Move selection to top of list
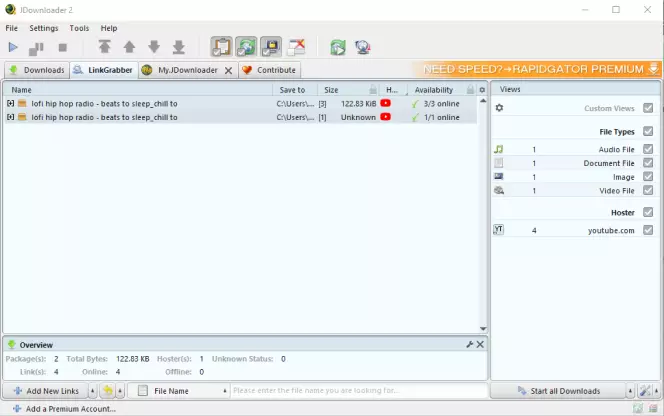This screenshot has height=416, width=664. [x=104, y=47]
